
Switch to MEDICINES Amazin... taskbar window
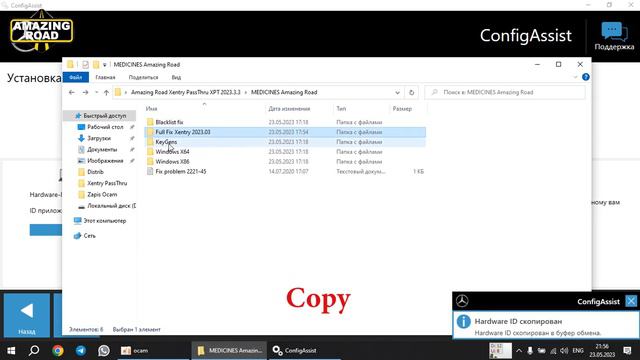point(229,351)
